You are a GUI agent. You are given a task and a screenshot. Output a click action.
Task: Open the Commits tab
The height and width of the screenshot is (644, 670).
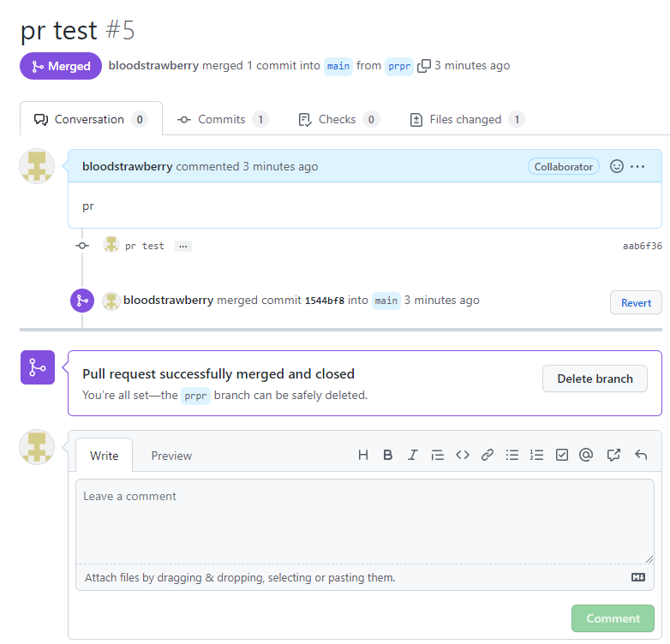(223, 119)
